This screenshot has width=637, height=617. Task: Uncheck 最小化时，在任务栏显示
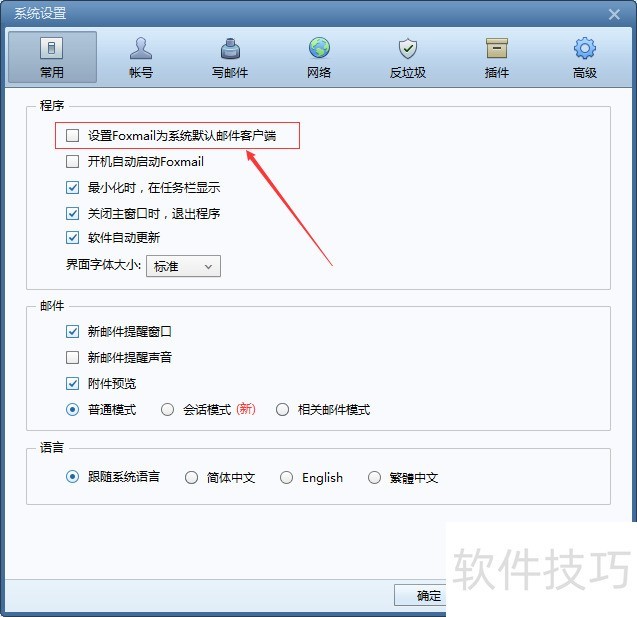tap(72, 187)
